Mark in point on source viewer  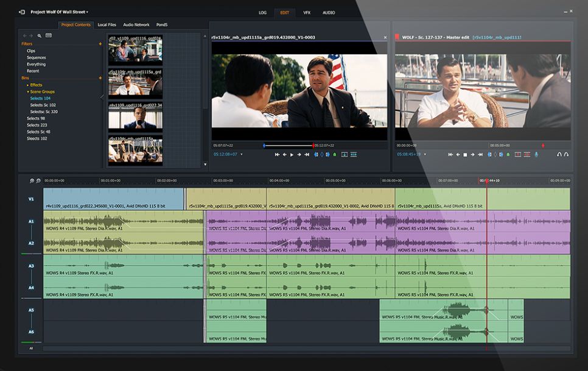tap(316, 155)
